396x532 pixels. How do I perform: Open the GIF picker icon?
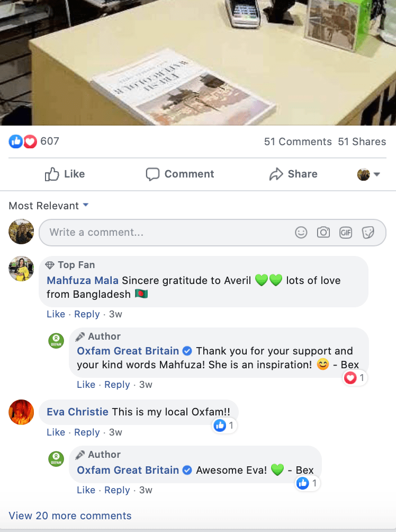point(346,233)
